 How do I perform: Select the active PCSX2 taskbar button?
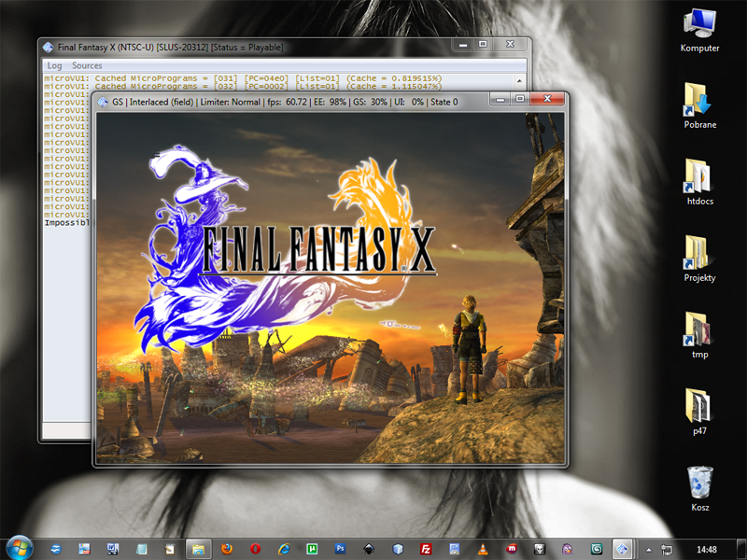pyautogui.click(x=623, y=549)
